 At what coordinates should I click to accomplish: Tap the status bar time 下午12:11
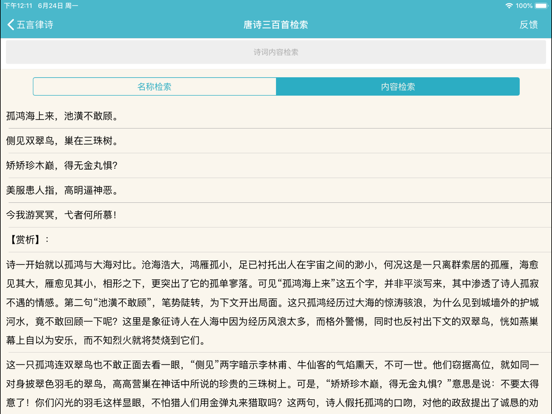coord(18,6)
